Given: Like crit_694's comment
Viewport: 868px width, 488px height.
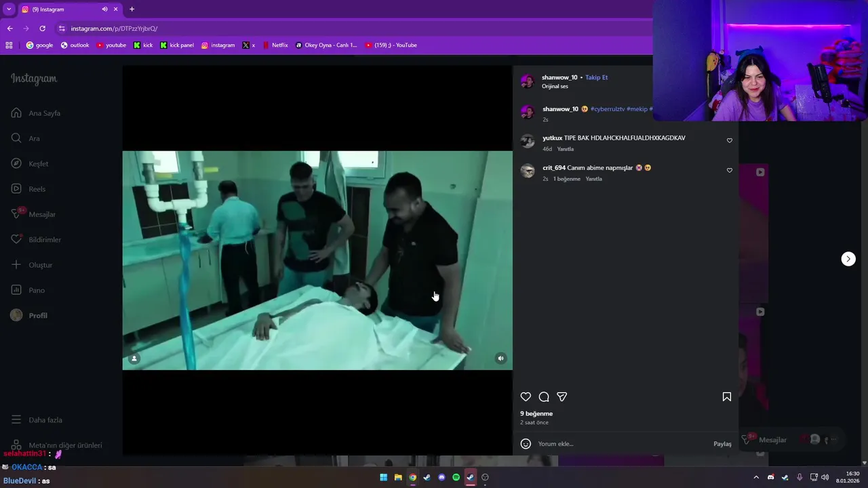Looking at the screenshot, I should (730, 170).
